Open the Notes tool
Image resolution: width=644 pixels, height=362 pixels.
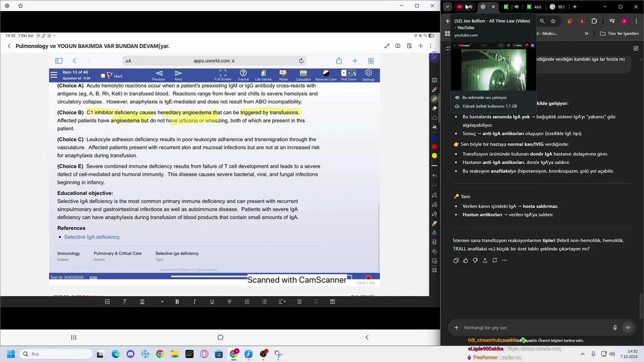283,75
